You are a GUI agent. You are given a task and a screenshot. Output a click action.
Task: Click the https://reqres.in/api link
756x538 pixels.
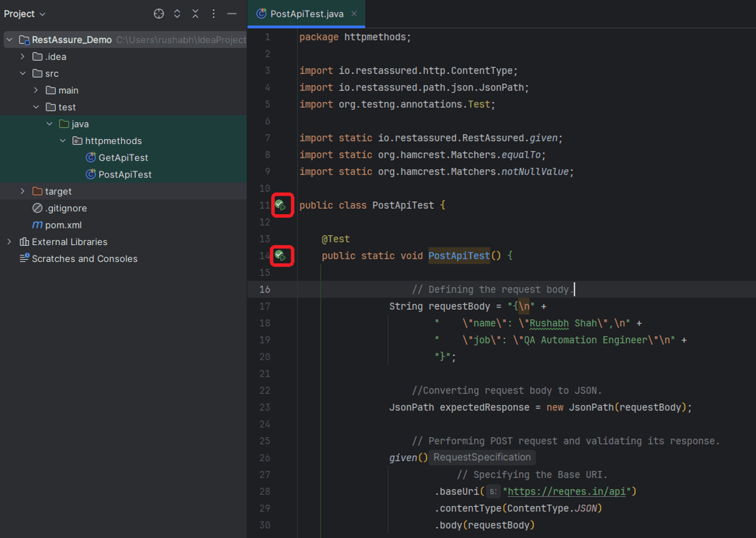tap(566, 492)
